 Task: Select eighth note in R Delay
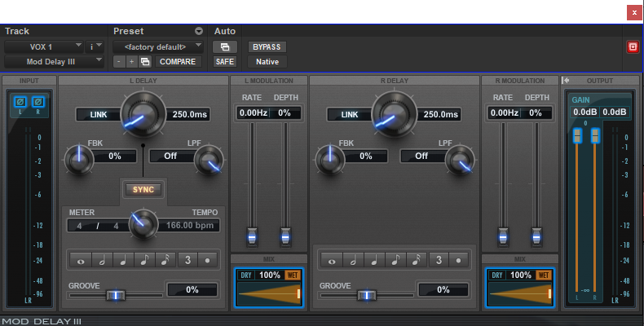[x=396, y=260]
